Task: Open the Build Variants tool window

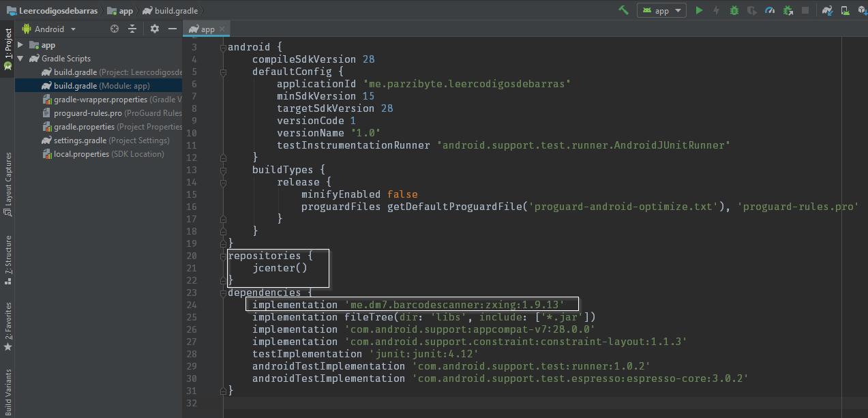Action: [x=8, y=392]
